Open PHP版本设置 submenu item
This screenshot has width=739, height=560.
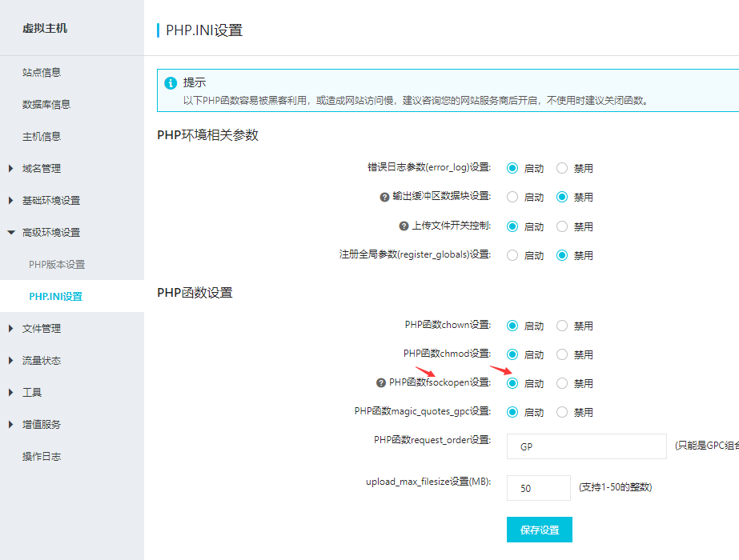pos(57,265)
